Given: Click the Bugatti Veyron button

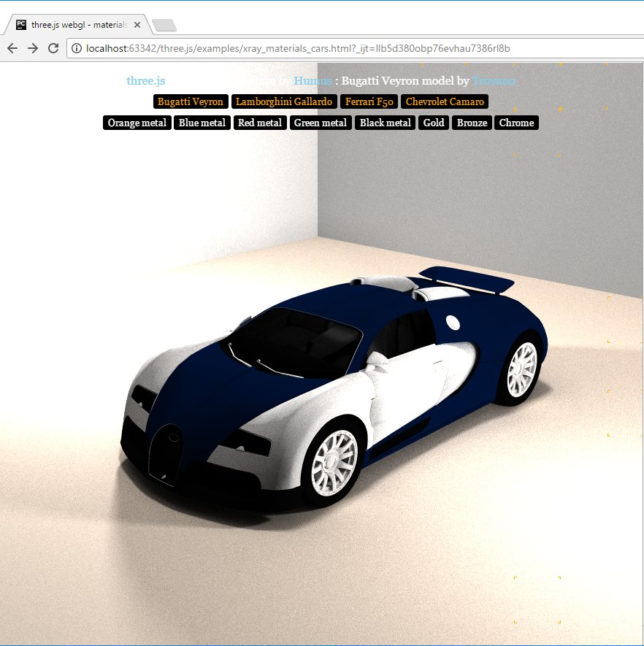Looking at the screenshot, I should (x=190, y=101).
